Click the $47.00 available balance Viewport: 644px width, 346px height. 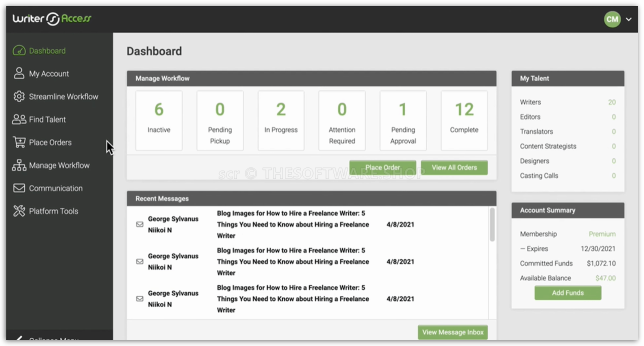pos(605,278)
